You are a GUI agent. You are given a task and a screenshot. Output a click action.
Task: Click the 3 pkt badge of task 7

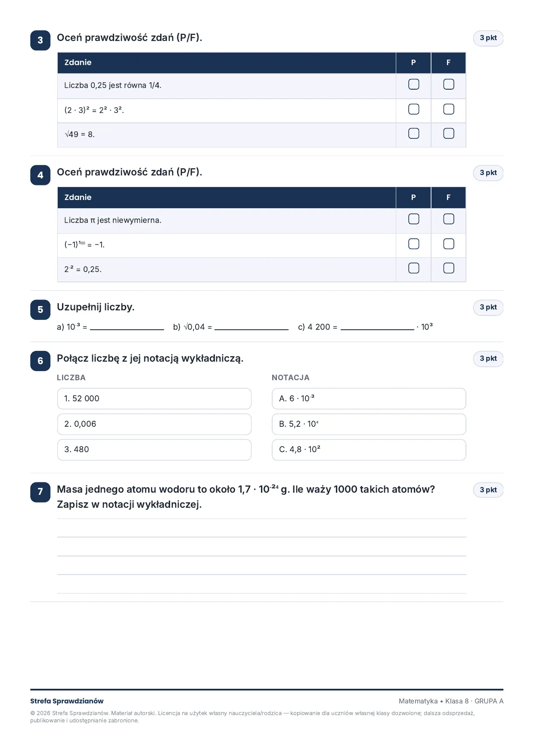point(488,490)
